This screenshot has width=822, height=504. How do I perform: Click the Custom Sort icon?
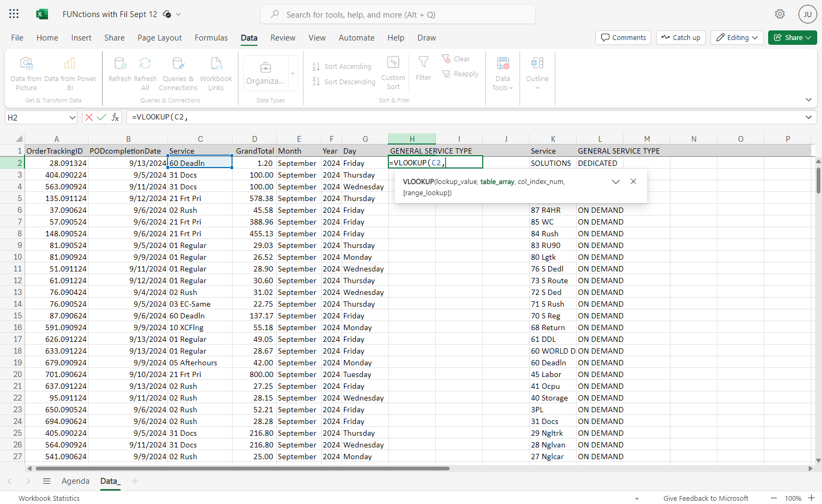393,62
